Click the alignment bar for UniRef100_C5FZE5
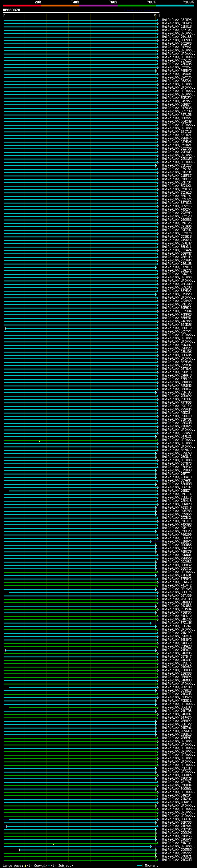The image size is (197, 868). point(80,165)
